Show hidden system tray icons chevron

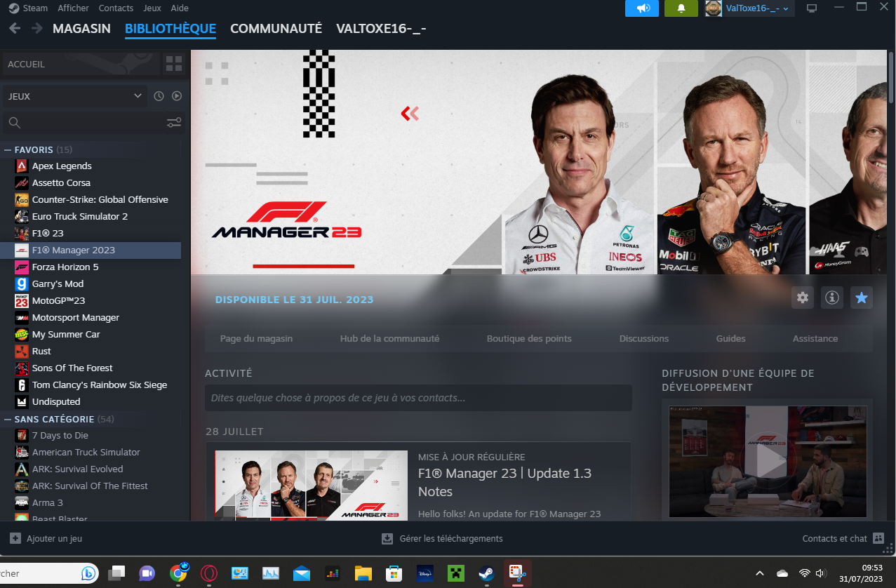click(760, 573)
